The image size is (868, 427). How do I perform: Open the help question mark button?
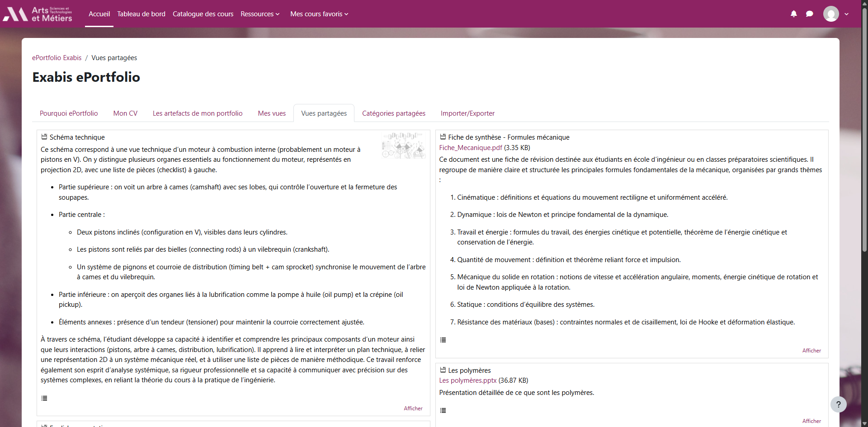(x=838, y=404)
